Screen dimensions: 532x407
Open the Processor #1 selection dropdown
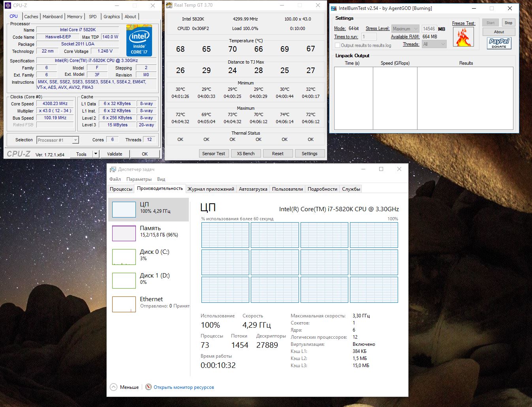[58, 140]
